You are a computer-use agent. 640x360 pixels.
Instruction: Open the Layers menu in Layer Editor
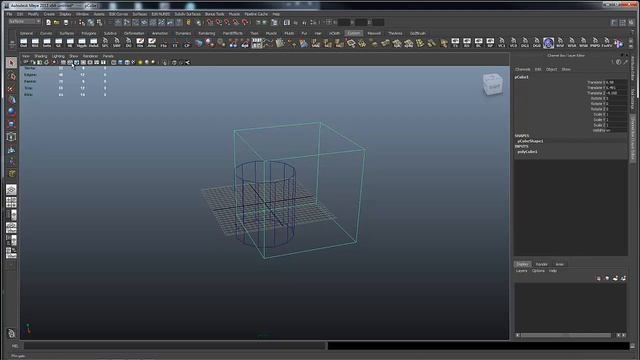(x=522, y=271)
